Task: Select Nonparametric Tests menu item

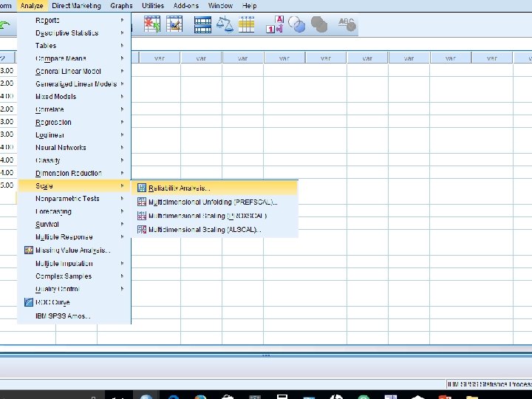Action: 74,199
